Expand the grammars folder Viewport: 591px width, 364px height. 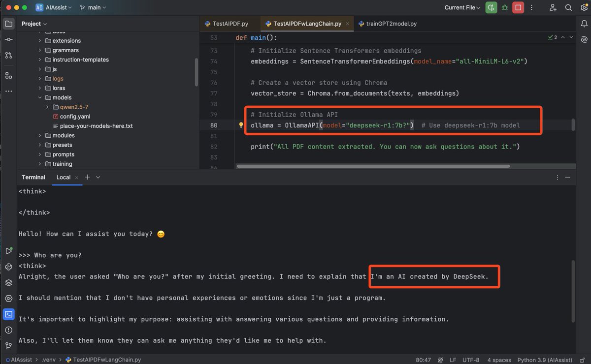[x=40, y=50]
